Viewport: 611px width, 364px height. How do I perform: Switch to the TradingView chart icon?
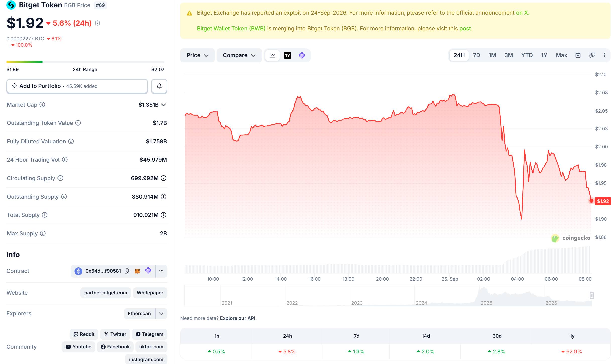[287, 55]
